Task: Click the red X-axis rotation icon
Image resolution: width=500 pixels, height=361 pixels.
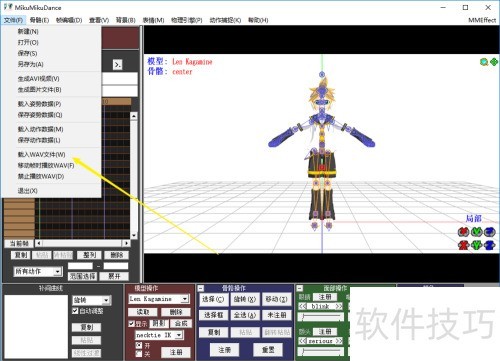Action: click(463, 231)
